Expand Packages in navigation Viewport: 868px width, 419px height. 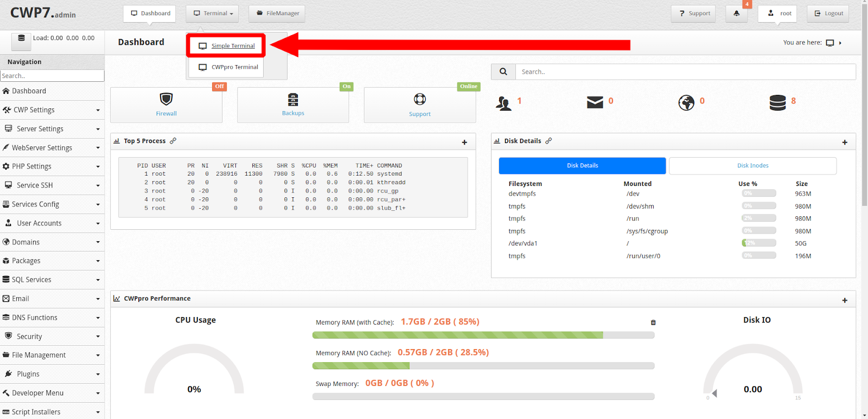52,261
